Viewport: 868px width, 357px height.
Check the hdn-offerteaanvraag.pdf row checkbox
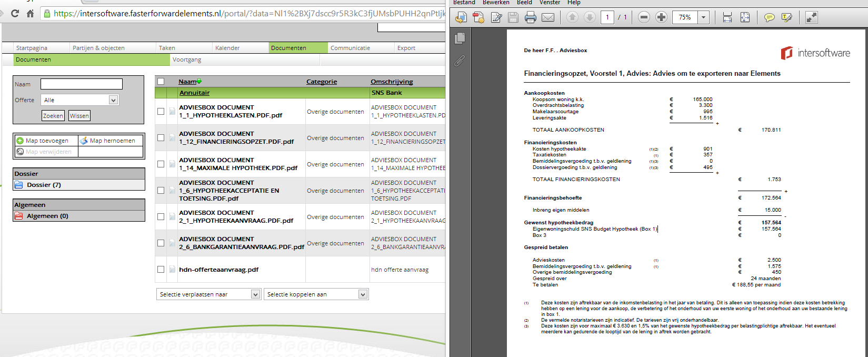coord(161,270)
